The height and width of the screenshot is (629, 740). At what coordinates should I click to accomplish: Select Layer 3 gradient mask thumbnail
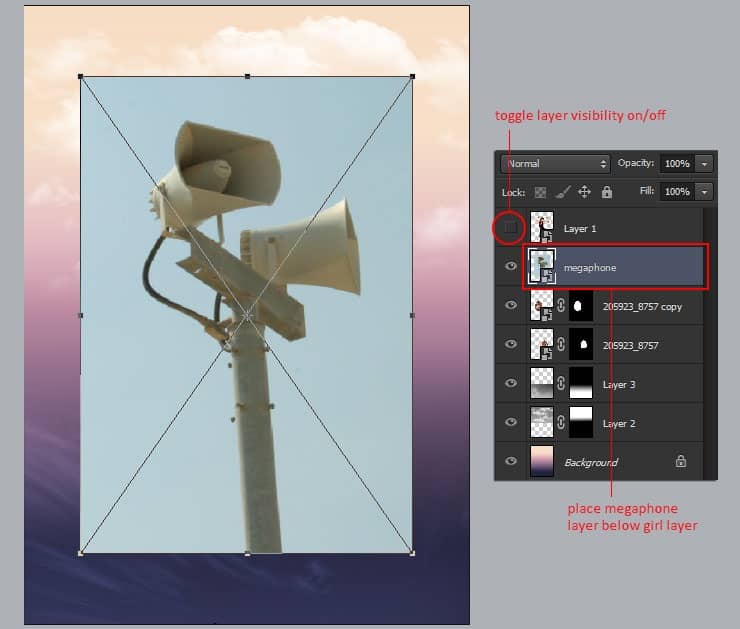click(x=581, y=383)
